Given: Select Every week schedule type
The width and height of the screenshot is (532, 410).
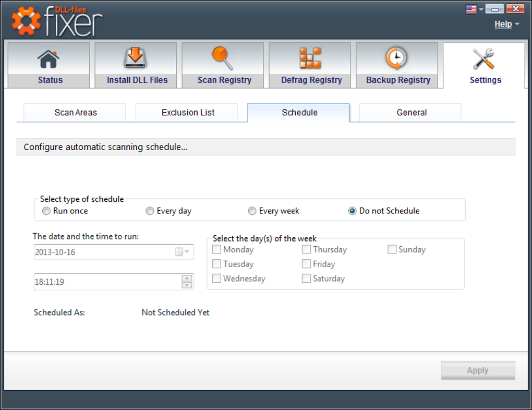Looking at the screenshot, I should pos(252,211).
